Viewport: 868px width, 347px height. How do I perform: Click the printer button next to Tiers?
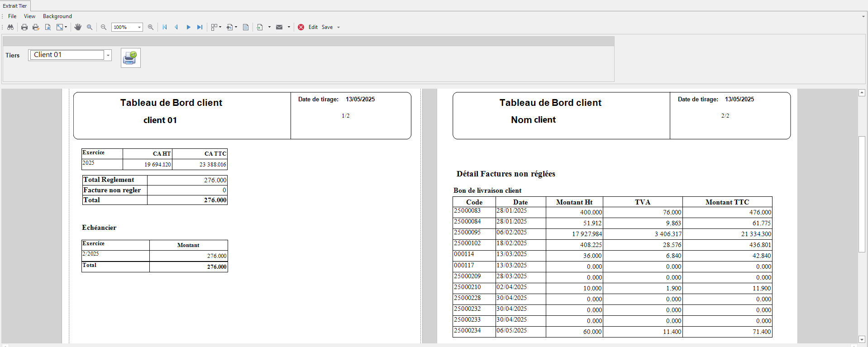click(130, 58)
